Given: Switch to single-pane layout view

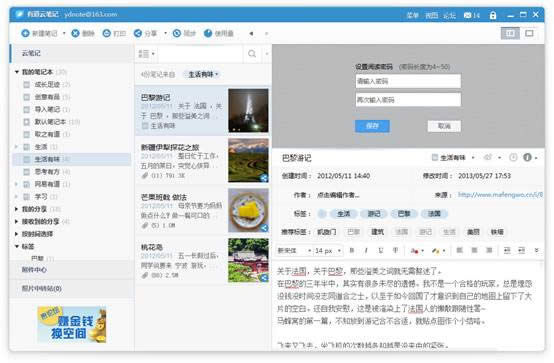Looking at the screenshot, I should (529, 33).
